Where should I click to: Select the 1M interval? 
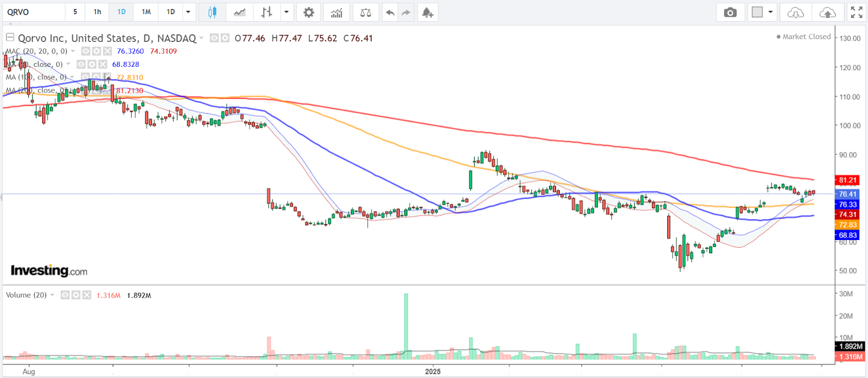tap(146, 12)
